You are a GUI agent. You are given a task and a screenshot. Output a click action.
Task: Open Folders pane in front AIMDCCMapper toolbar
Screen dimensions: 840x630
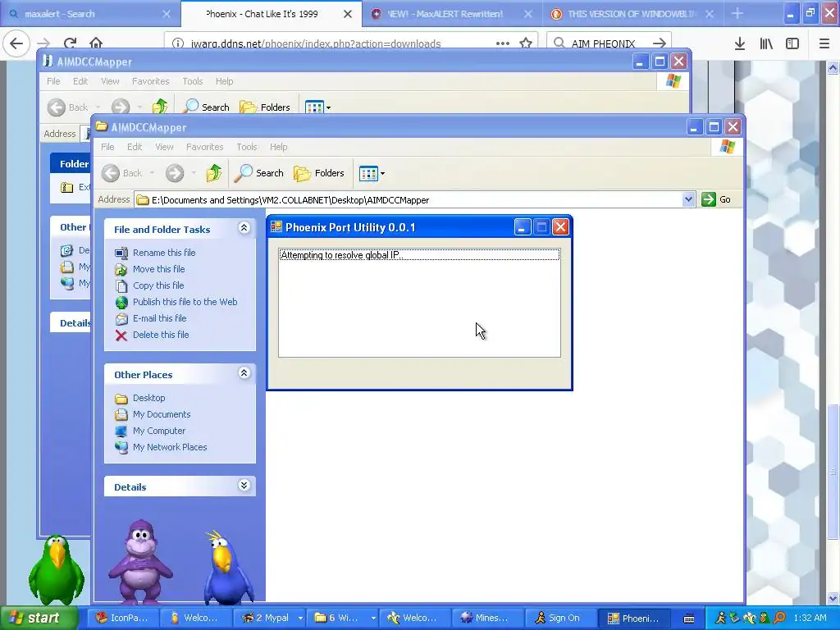pos(319,173)
